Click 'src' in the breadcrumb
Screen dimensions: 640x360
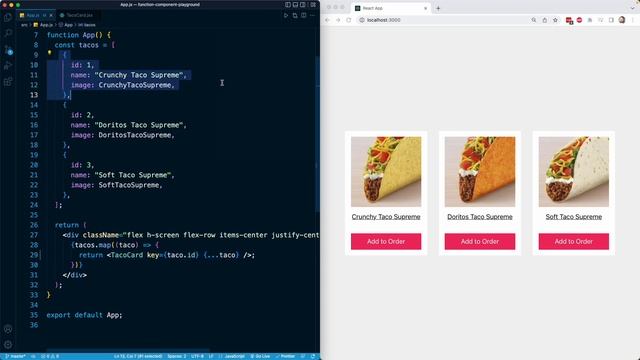coord(24,25)
